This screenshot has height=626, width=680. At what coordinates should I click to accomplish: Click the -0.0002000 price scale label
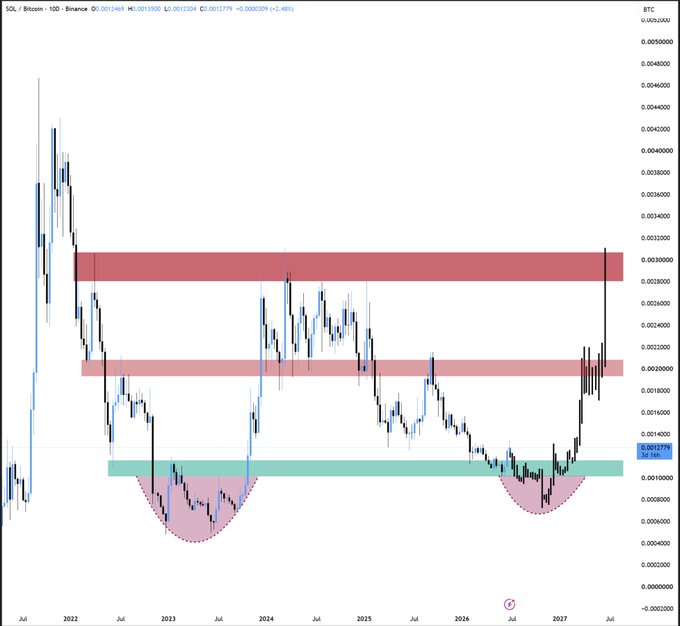[656, 608]
